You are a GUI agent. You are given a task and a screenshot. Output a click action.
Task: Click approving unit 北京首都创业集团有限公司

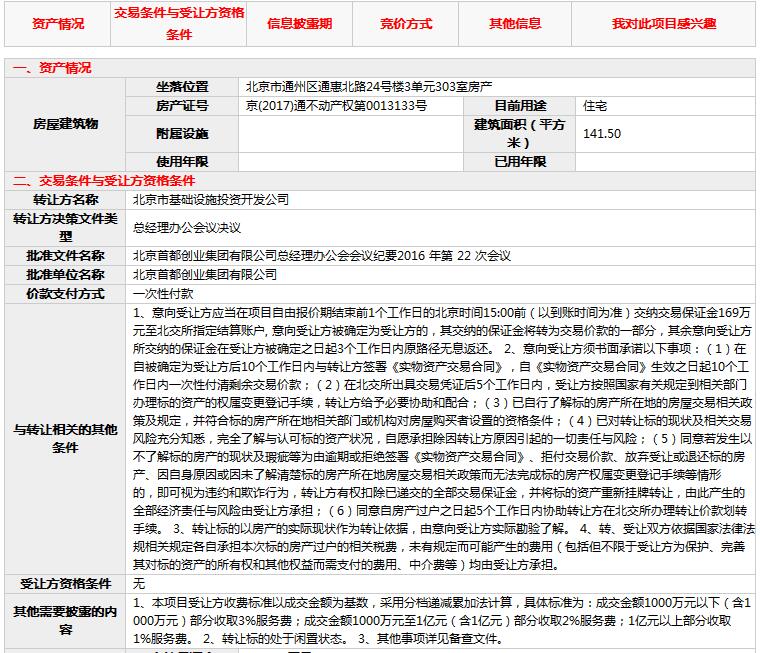pos(205,274)
